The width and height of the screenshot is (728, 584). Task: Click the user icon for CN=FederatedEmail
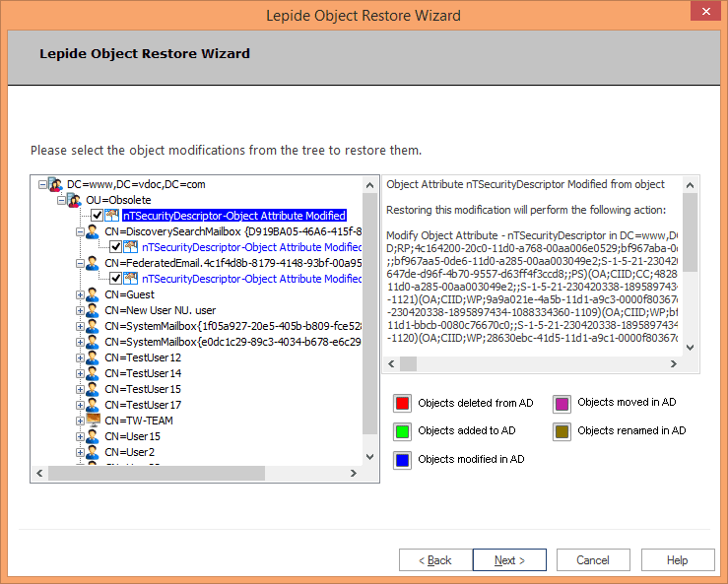pyautogui.click(x=93, y=263)
